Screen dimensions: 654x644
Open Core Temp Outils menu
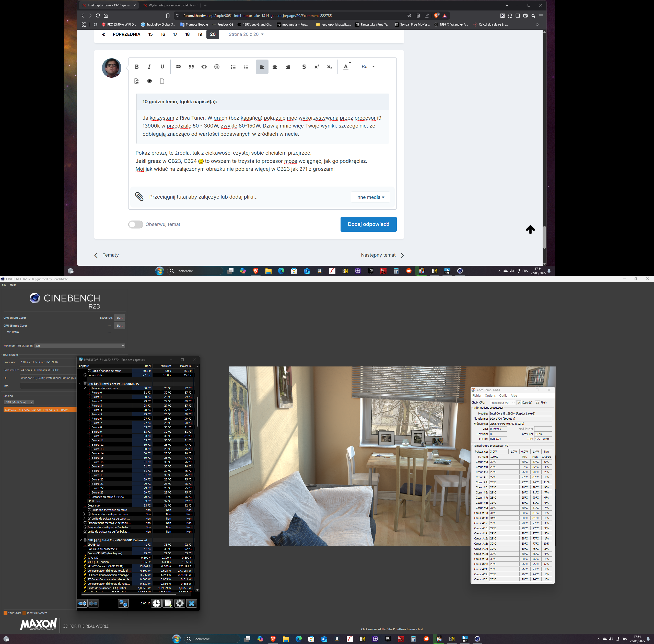click(503, 395)
